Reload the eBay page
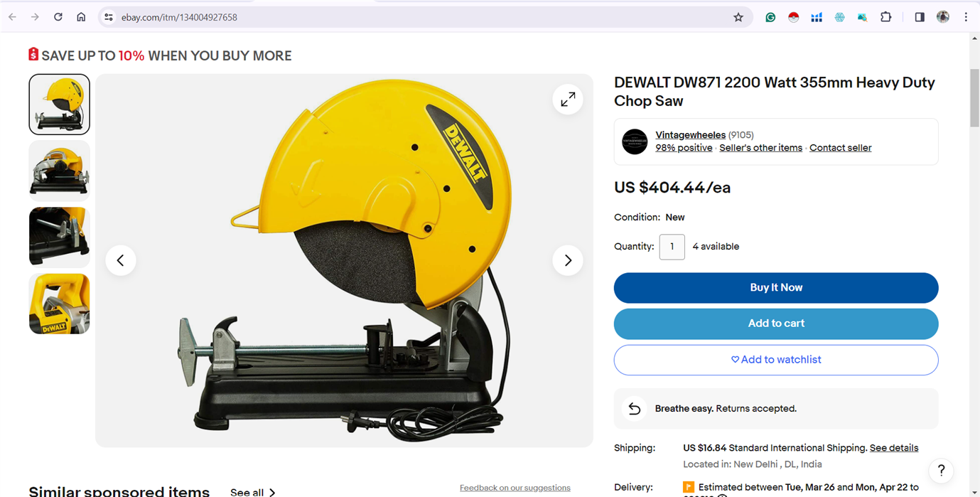 point(58,17)
